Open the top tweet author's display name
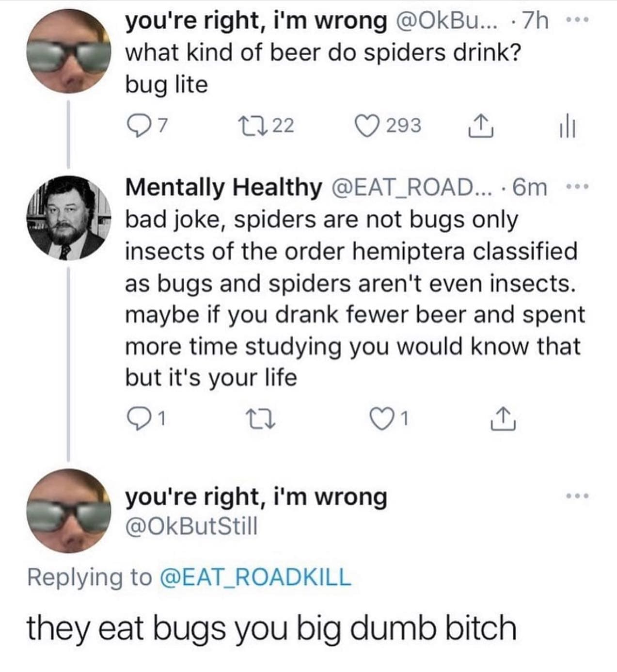Image resolution: width=617 pixels, height=672 pixels. pyautogui.click(x=256, y=21)
